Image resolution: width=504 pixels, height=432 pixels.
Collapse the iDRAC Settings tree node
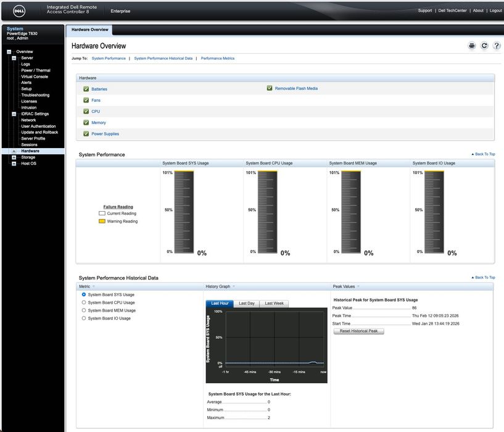14,114
